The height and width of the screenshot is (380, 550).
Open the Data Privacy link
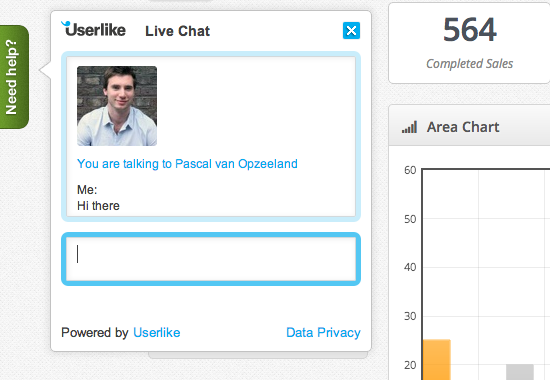(x=323, y=333)
